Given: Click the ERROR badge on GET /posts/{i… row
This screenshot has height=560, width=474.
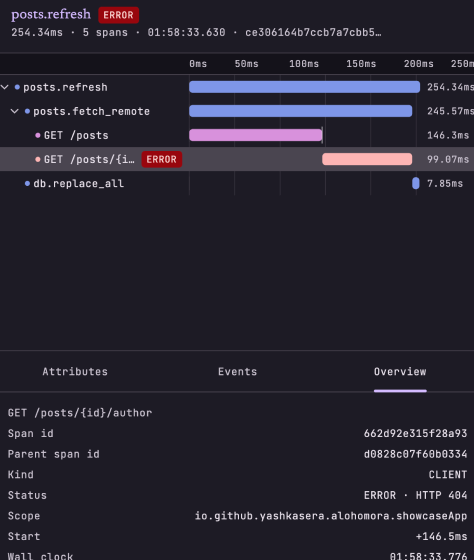Looking at the screenshot, I should pos(162,159).
